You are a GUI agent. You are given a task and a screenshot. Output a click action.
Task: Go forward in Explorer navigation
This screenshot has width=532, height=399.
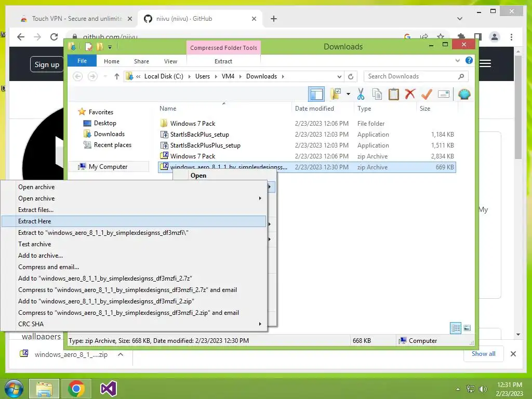tap(92, 76)
